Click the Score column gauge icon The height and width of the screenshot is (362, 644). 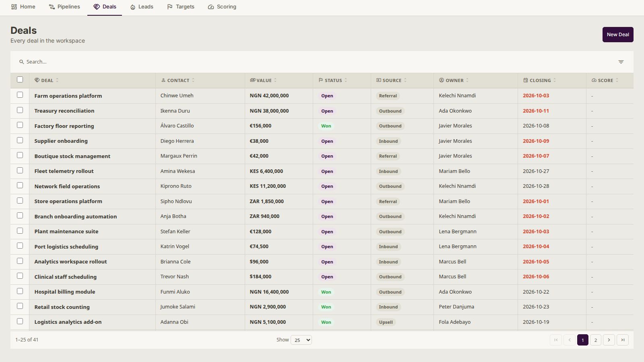coord(594,80)
